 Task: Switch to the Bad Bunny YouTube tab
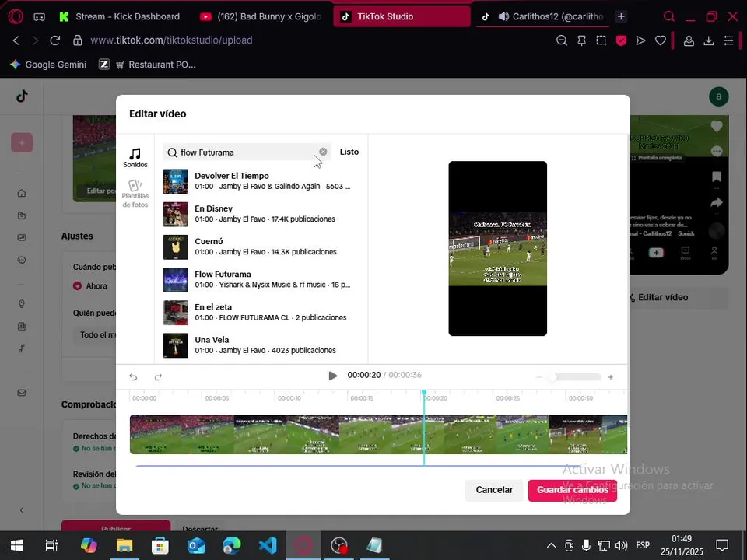(261, 16)
